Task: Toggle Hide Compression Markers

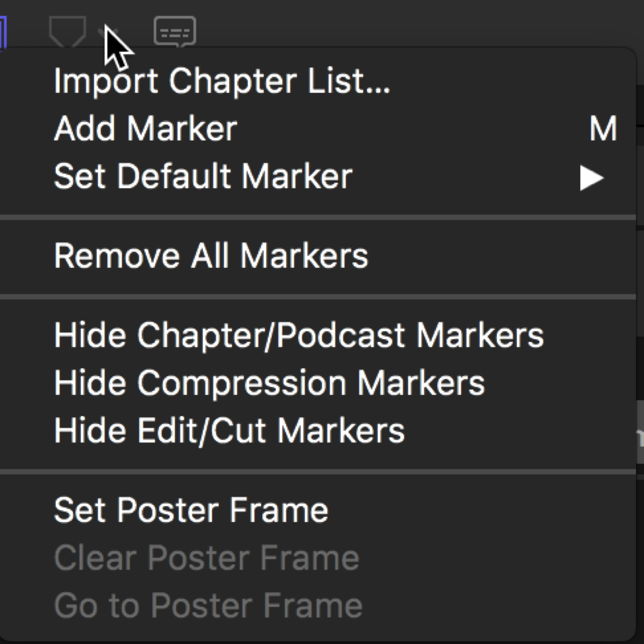Action: 269,383
